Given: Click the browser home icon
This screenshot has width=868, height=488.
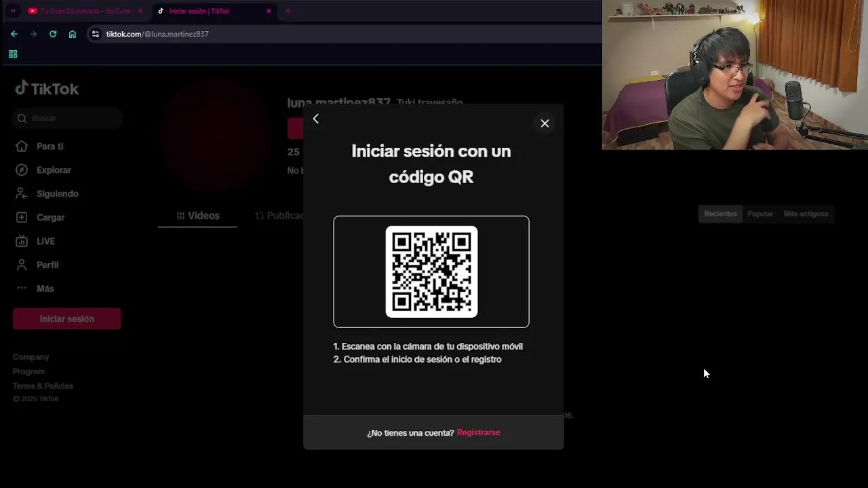Looking at the screenshot, I should (73, 34).
